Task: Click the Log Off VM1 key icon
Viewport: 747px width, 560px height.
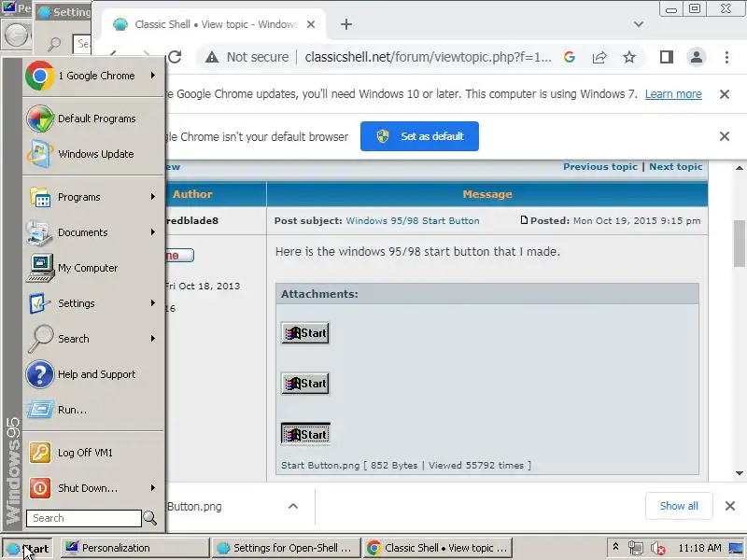Action: tap(39, 453)
